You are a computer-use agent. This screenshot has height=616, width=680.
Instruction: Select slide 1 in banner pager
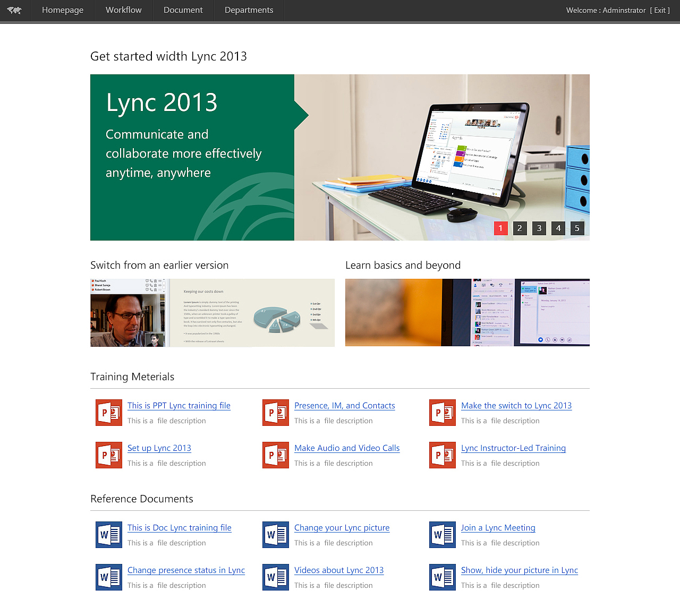pyautogui.click(x=500, y=228)
